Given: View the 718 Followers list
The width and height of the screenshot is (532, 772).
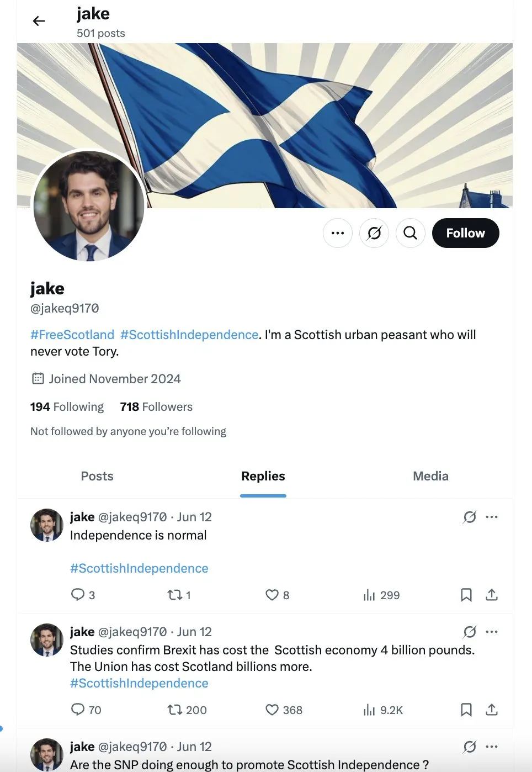Looking at the screenshot, I should (156, 407).
